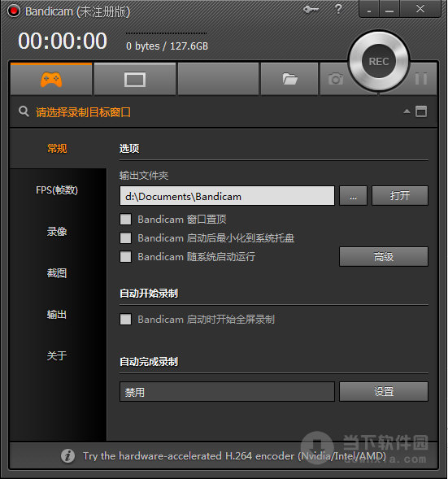Click the 禁用 auto-complete status field
This screenshot has width=448, height=479.
[x=227, y=392]
